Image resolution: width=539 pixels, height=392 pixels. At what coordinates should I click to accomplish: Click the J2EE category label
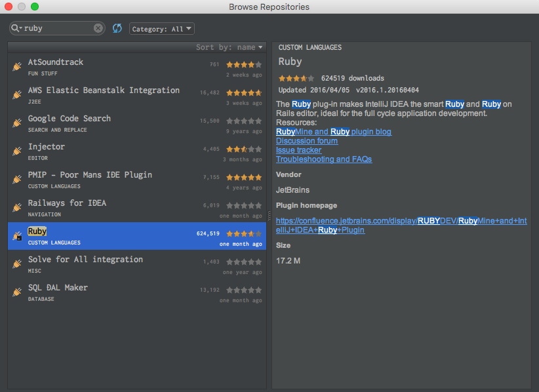tap(34, 102)
